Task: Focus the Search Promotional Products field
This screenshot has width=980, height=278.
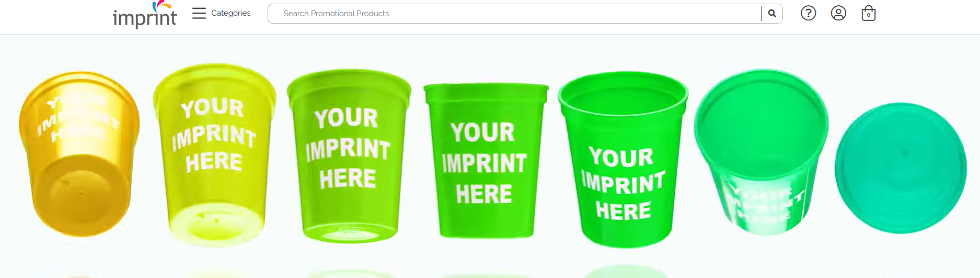Action: (514, 14)
